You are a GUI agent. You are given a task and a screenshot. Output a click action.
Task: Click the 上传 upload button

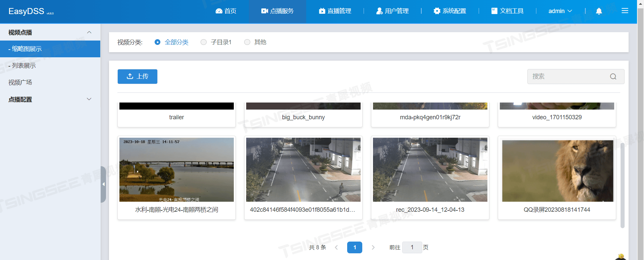click(x=138, y=76)
